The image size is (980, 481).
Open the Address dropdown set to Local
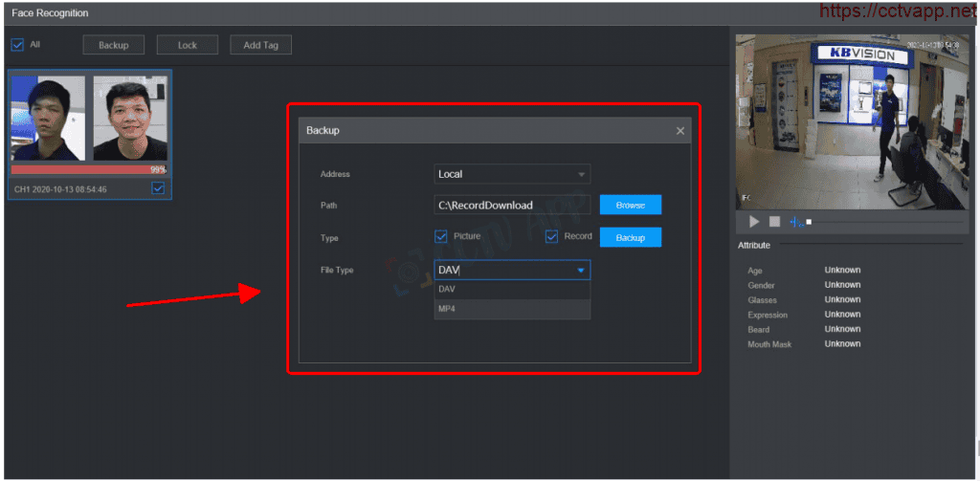point(512,174)
